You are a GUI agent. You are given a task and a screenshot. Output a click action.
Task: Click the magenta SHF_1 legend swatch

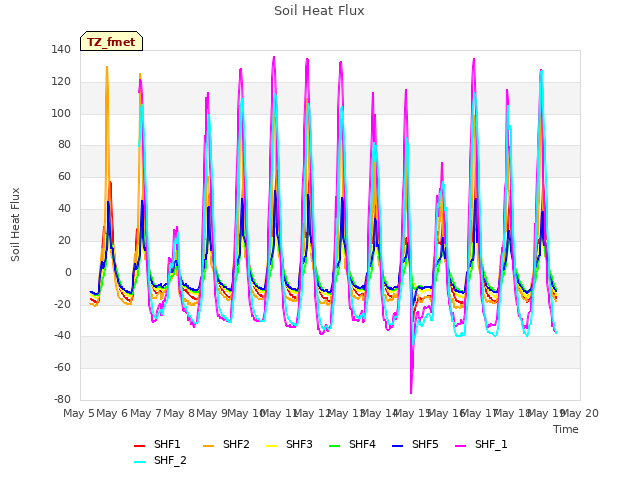[x=460, y=446]
